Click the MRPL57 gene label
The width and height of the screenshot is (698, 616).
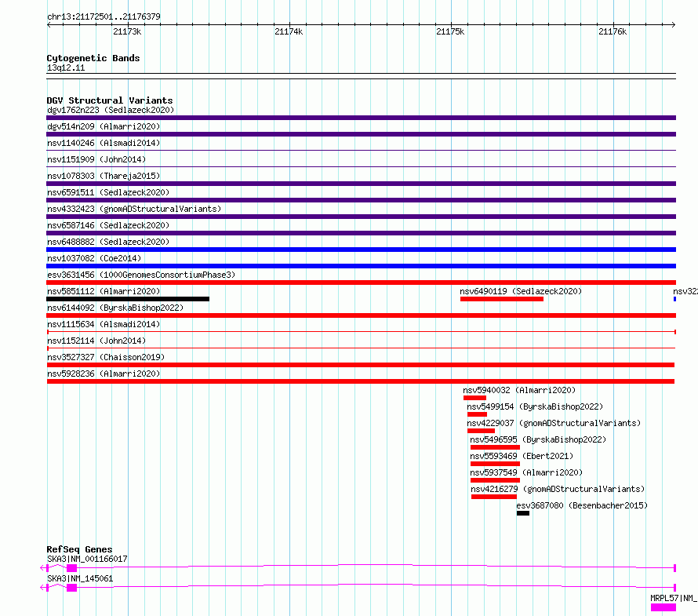point(674,598)
